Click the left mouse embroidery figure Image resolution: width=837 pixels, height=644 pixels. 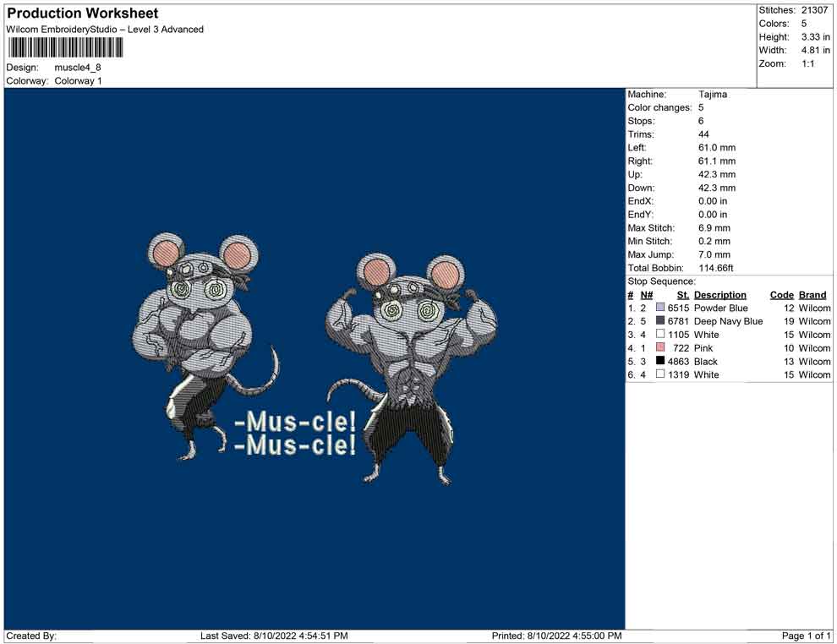pos(205,346)
